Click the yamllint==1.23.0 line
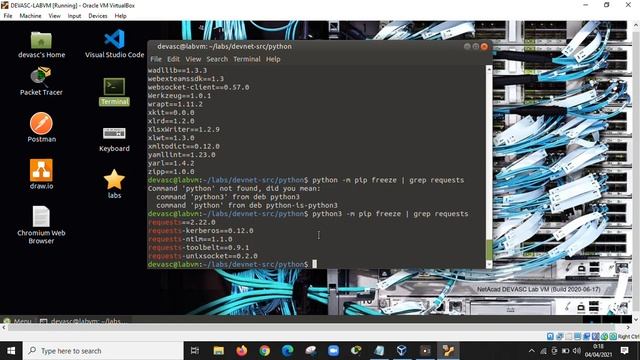Image resolution: width=640 pixels, height=360 pixels. tap(182, 155)
